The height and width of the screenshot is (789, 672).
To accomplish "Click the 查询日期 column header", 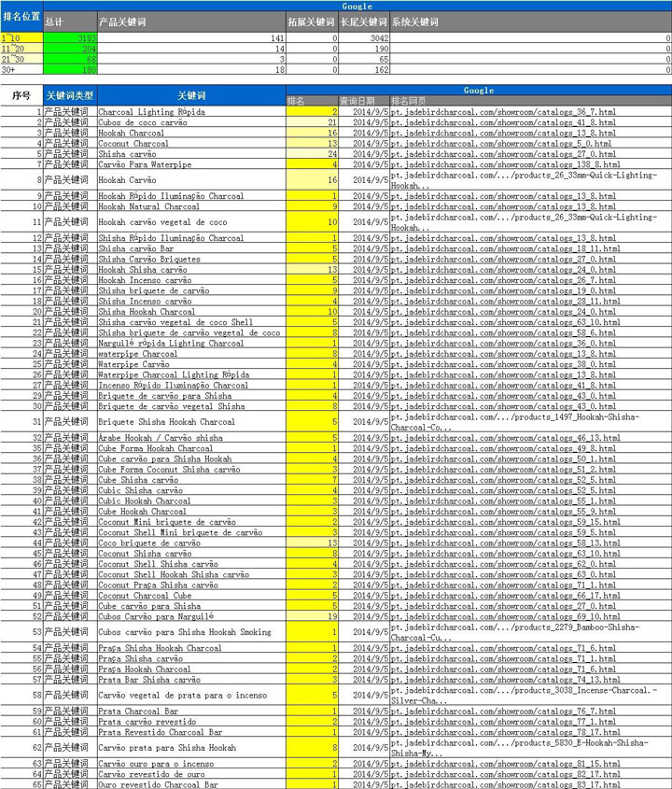I will [x=357, y=100].
